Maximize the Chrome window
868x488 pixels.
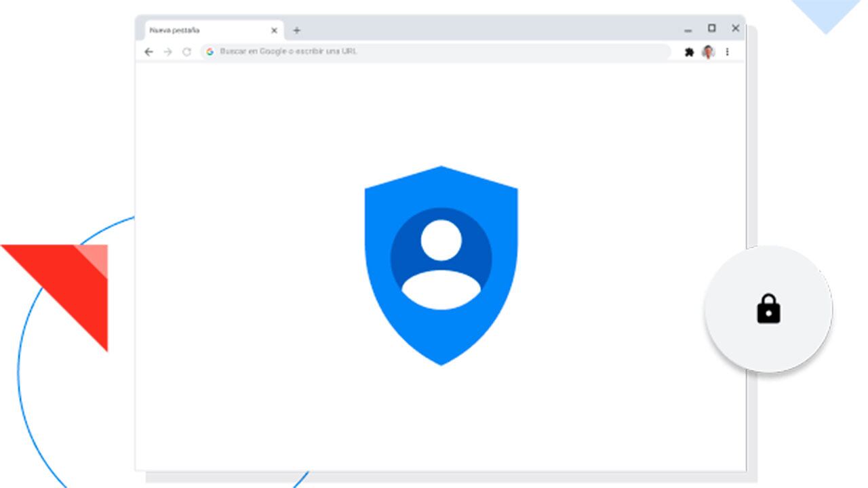[x=711, y=28]
